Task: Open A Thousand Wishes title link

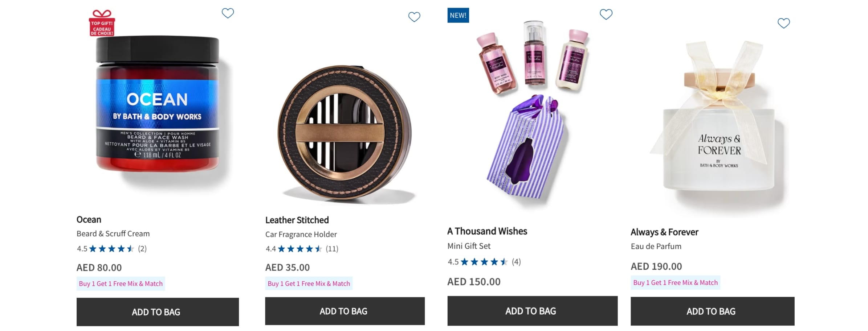Action: [x=487, y=231]
